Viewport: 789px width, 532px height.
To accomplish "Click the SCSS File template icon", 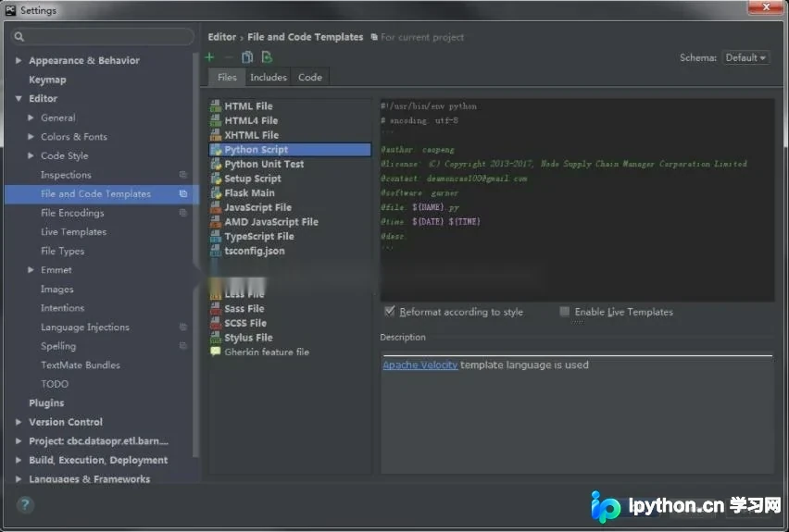I will (x=216, y=323).
